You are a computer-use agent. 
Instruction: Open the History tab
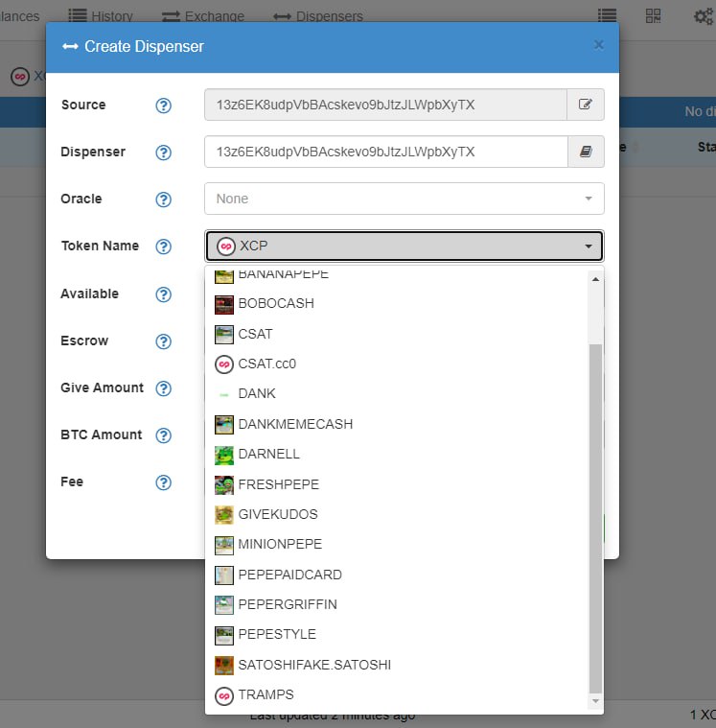pos(101,16)
